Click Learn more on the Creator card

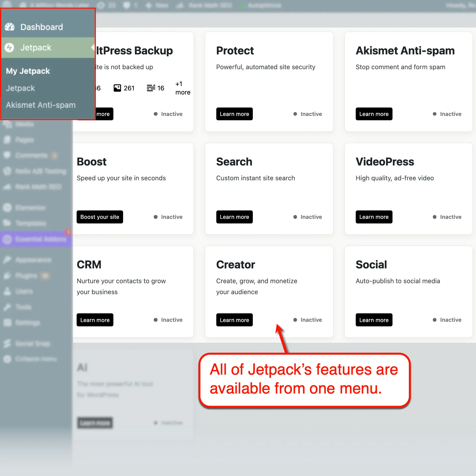coord(234,320)
